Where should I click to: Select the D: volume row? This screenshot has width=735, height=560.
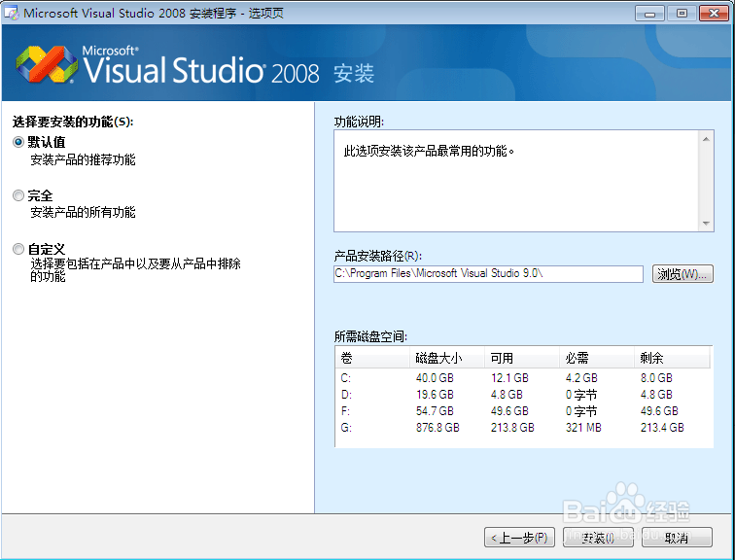(524, 395)
